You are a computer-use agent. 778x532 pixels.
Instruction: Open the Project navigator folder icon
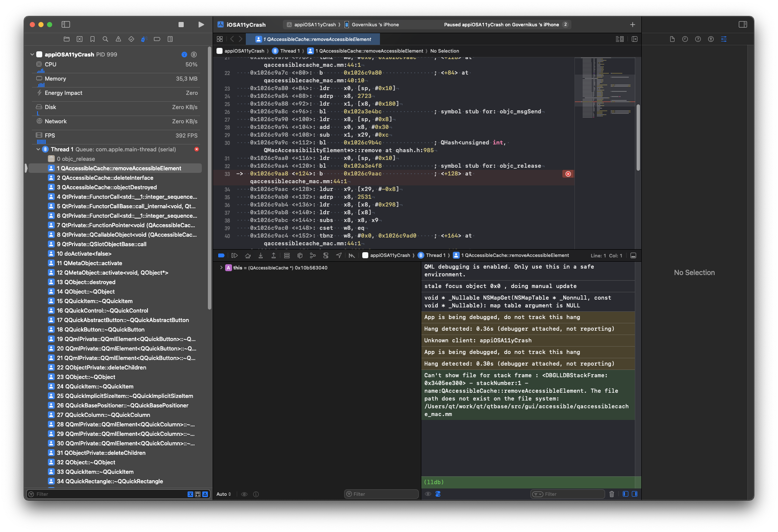tap(66, 39)
